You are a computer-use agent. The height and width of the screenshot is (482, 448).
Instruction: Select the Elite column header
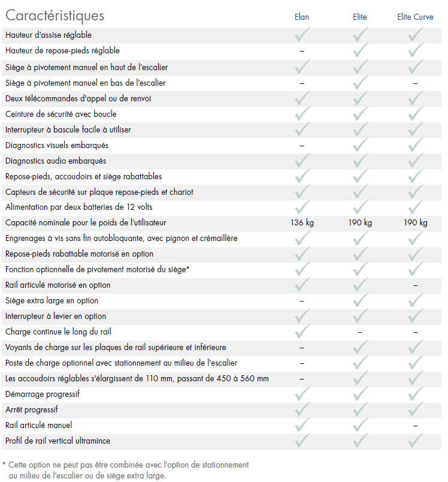[x=360, y=17]
